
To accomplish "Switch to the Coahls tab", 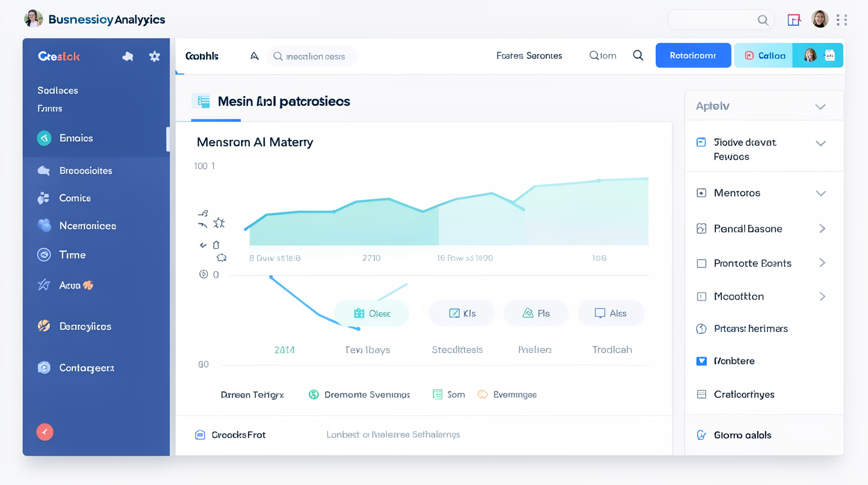I will [202, 56].
